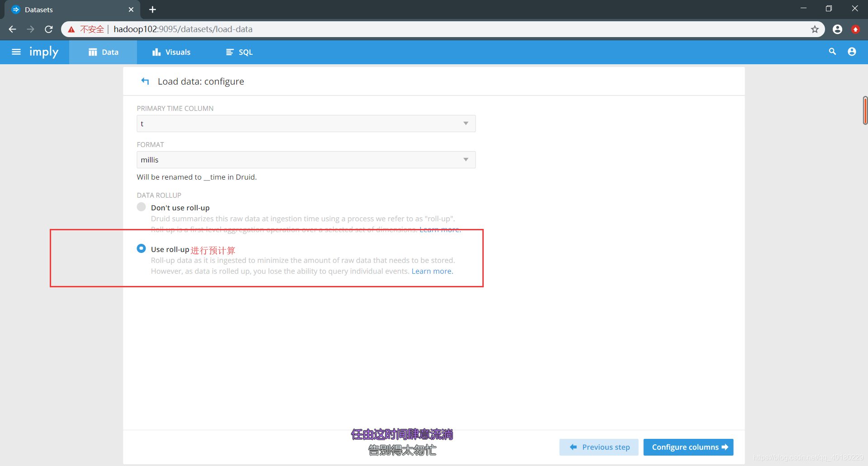Select the Use roll-up radio button
868x466 pixels.
pyautogui.click(x=142, y=248)
